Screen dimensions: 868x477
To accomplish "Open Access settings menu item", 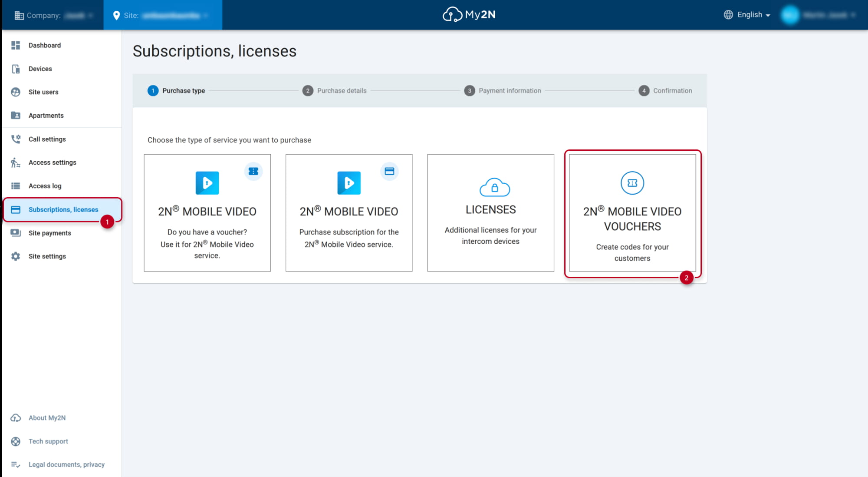I will (x=62, y=162).
